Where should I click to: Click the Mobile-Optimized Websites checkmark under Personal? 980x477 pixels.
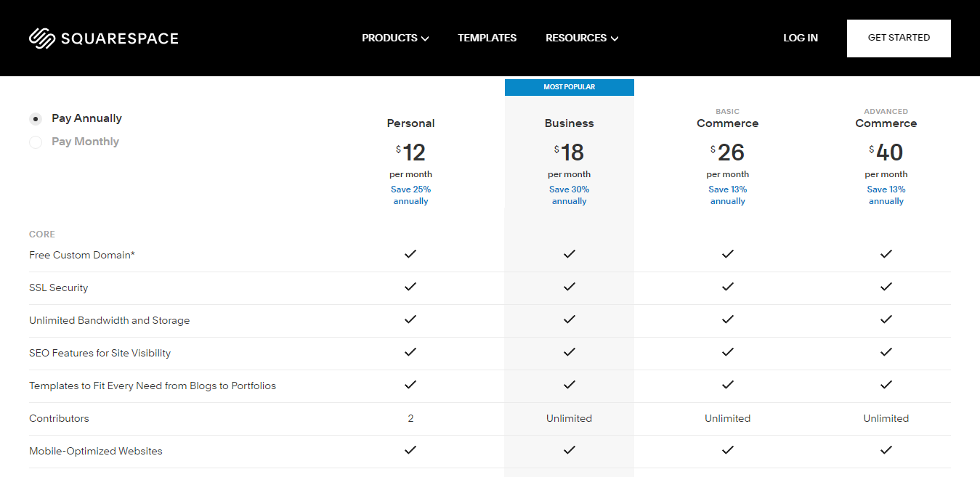410,449
